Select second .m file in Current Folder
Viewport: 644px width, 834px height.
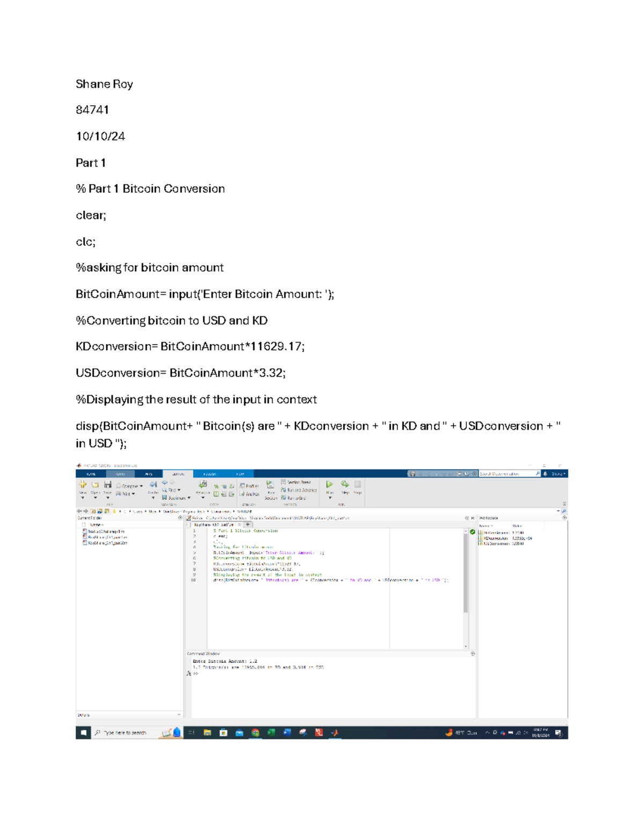(105, 537)
